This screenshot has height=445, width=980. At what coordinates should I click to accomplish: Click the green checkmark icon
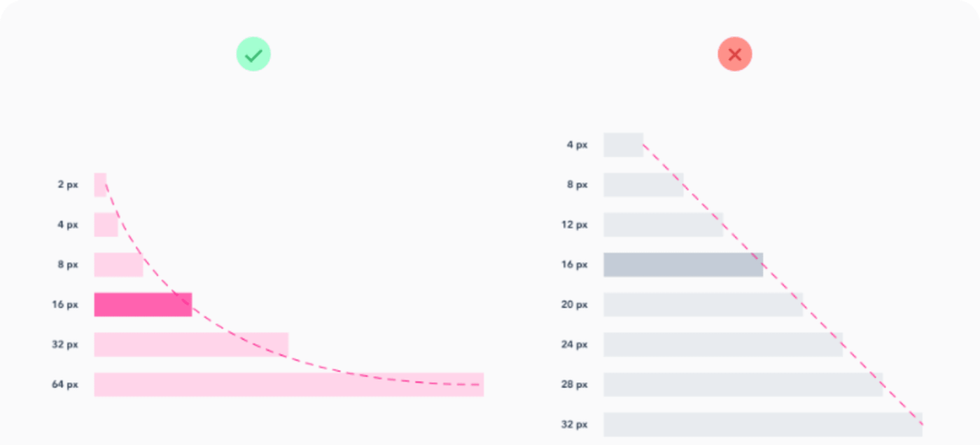pyautogui.click(x=253, y=54)
